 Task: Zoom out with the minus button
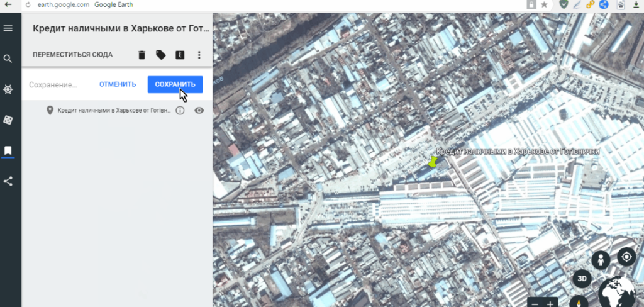[x=535, y=304]
